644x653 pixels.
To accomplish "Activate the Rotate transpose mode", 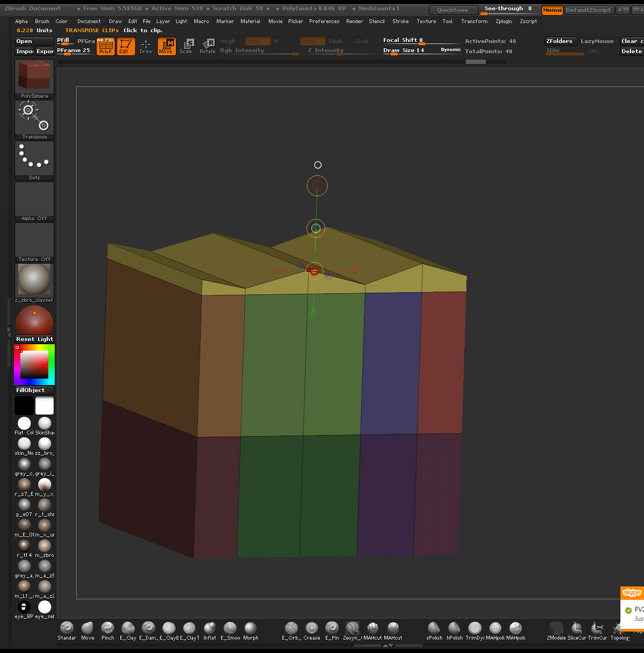I will (x=208, y=46).
